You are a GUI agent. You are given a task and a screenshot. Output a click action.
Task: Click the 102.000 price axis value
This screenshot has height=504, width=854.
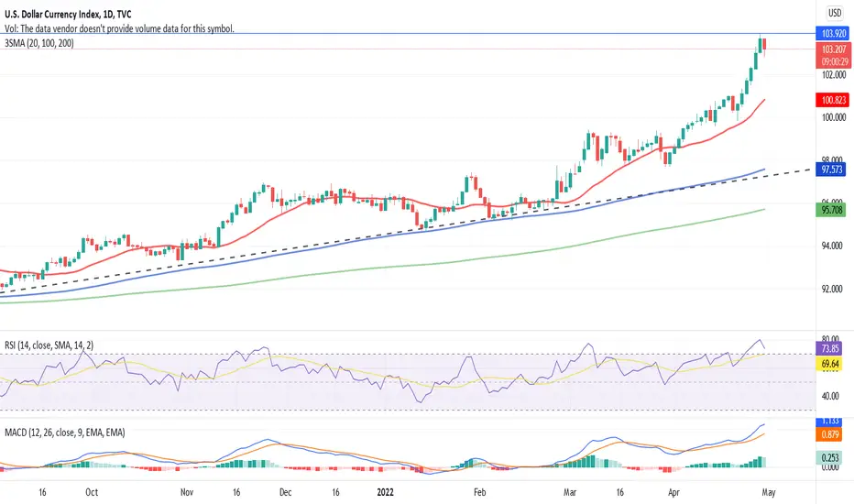click(833, 74)
